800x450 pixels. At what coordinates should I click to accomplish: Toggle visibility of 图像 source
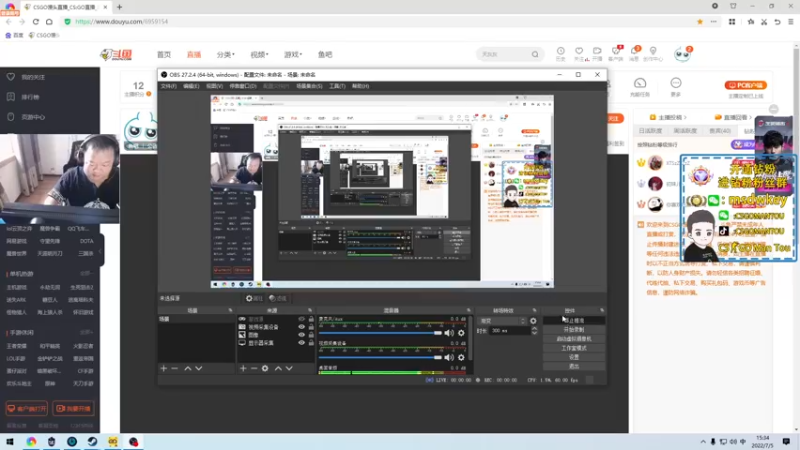pos(302,335)
